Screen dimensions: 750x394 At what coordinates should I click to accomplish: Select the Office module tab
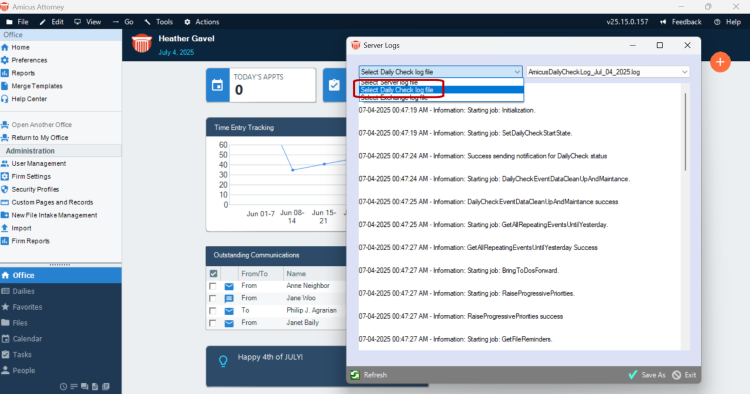pos(61,275)
